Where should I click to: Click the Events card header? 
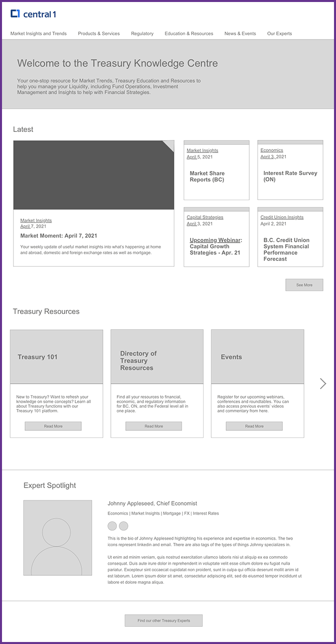[x=257, y=357]
